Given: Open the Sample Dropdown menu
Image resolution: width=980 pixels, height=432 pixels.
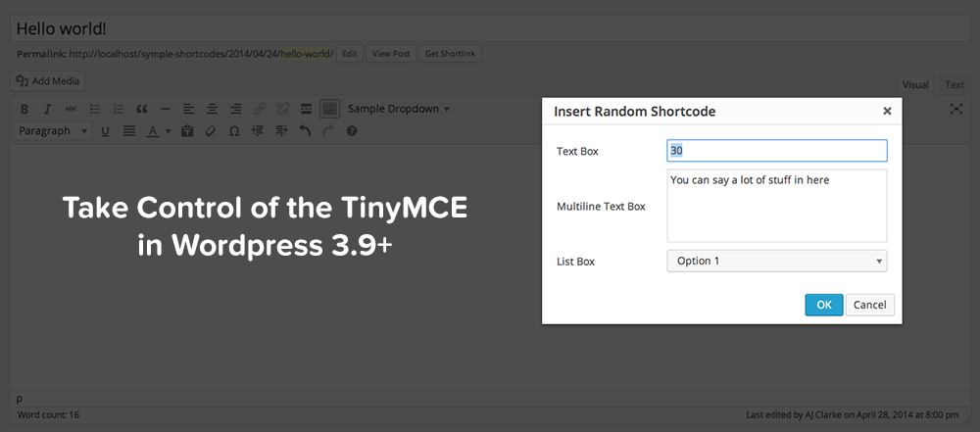Looking at the screenshot, I should (399, 109).
